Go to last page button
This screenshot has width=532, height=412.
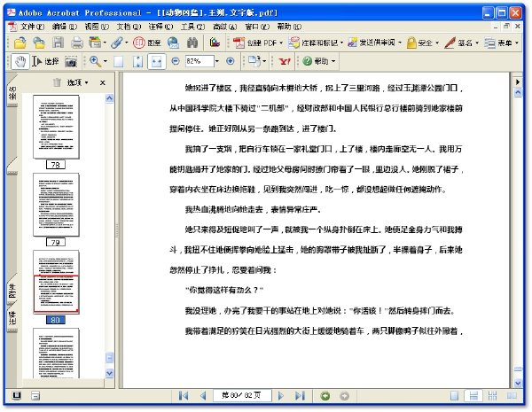click(300, 396)
